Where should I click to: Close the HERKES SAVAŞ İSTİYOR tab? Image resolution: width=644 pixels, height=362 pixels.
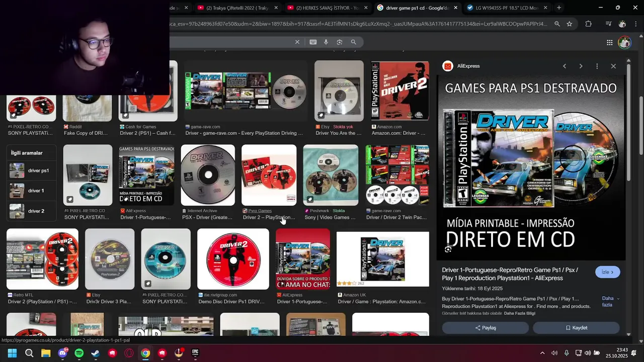[x=366, y=8]
